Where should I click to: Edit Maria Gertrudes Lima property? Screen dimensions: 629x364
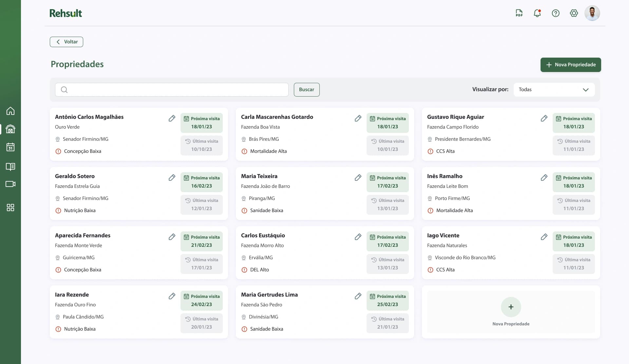(x=358, y=296)
